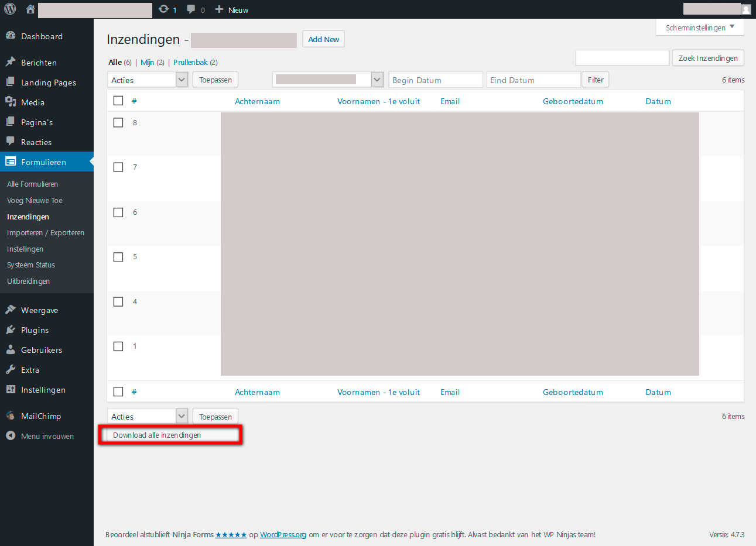
Task: Open the updates icon showing 1
Action: point(163,9)
